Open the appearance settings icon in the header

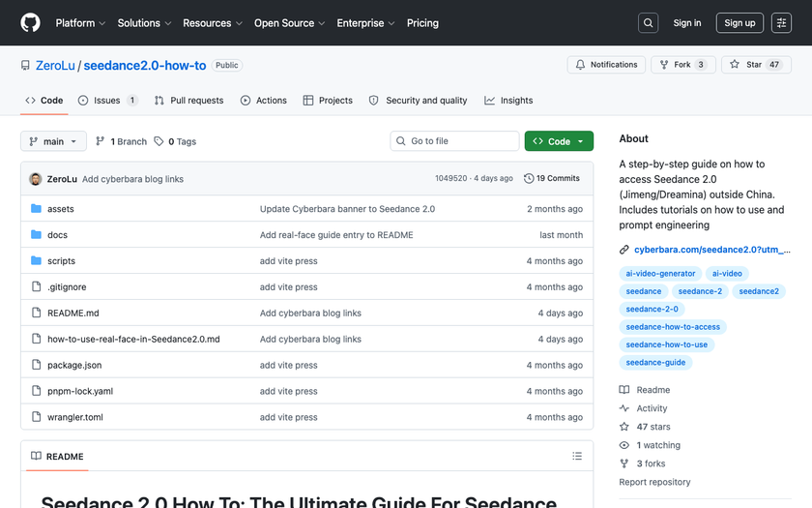click(781, 23)
